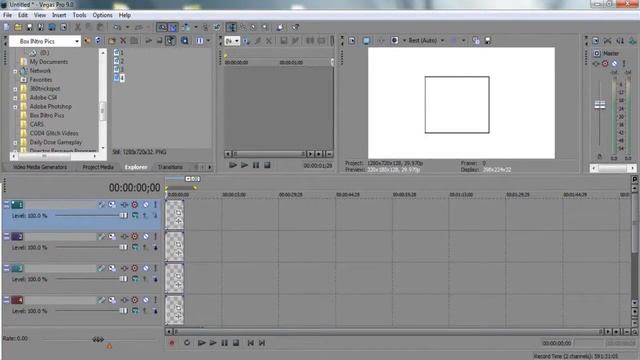Click Make Compositing Child icon on track 3
The image size is (640, 360).
click(156, 279)
